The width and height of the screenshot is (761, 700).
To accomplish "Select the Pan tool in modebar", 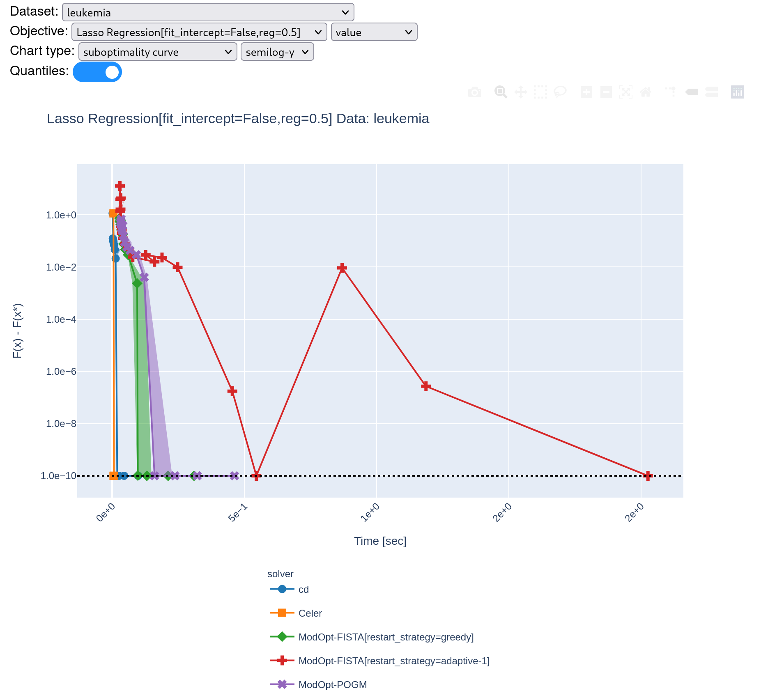I will click(520, 92).
